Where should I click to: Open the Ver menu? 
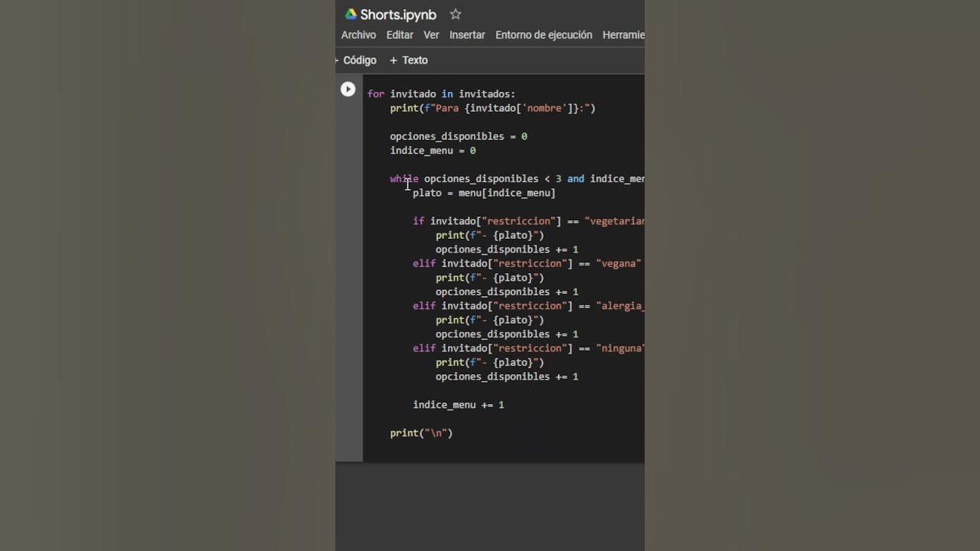(x=431, y=35)
